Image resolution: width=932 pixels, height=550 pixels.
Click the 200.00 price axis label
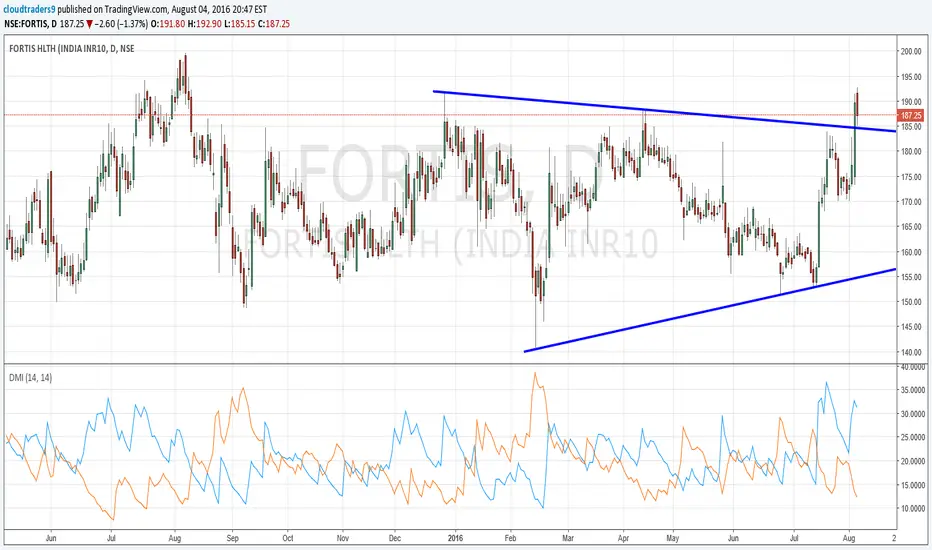point(911,51)
